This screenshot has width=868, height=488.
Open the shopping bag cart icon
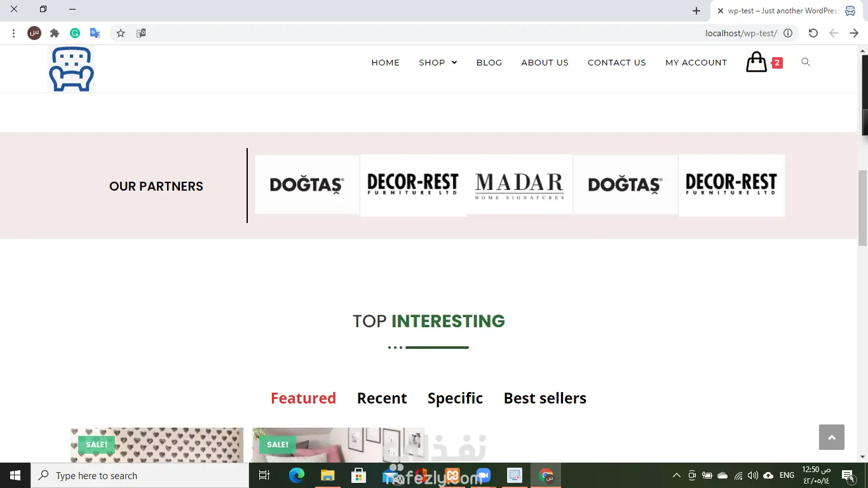pos(756,62)
